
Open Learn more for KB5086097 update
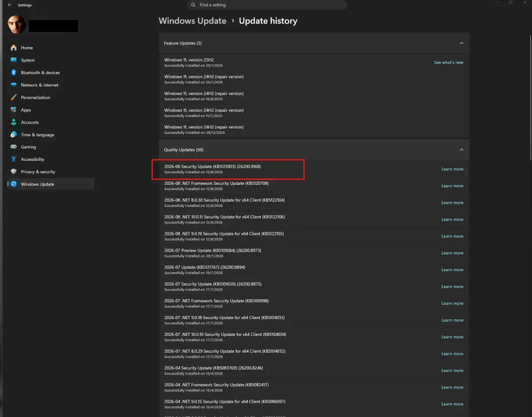coord(452,404)
